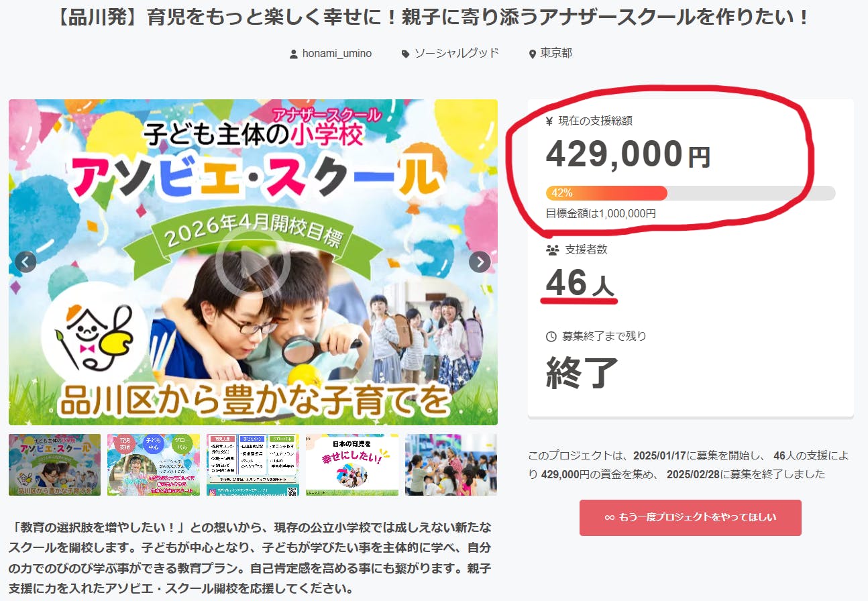Play the project video
The width and height of the screenshot is (868, 601).
pos(253,262)
